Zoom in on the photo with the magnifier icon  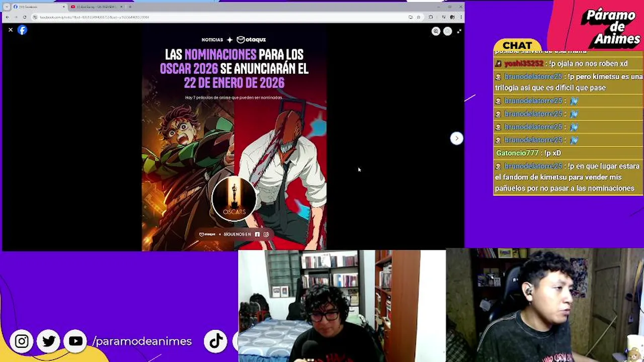click(x=436, y=31)
